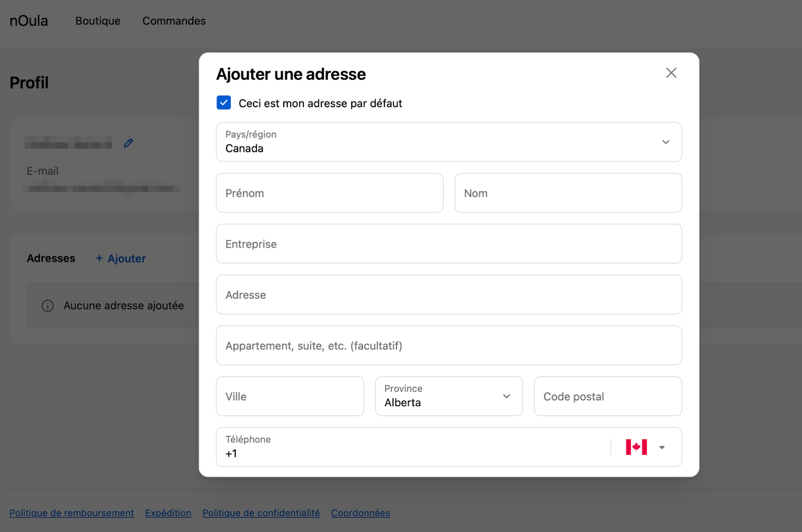Open the phone country code selector
Image resolution: width=802 pixels, height=532 pixels.
(661, 447)
